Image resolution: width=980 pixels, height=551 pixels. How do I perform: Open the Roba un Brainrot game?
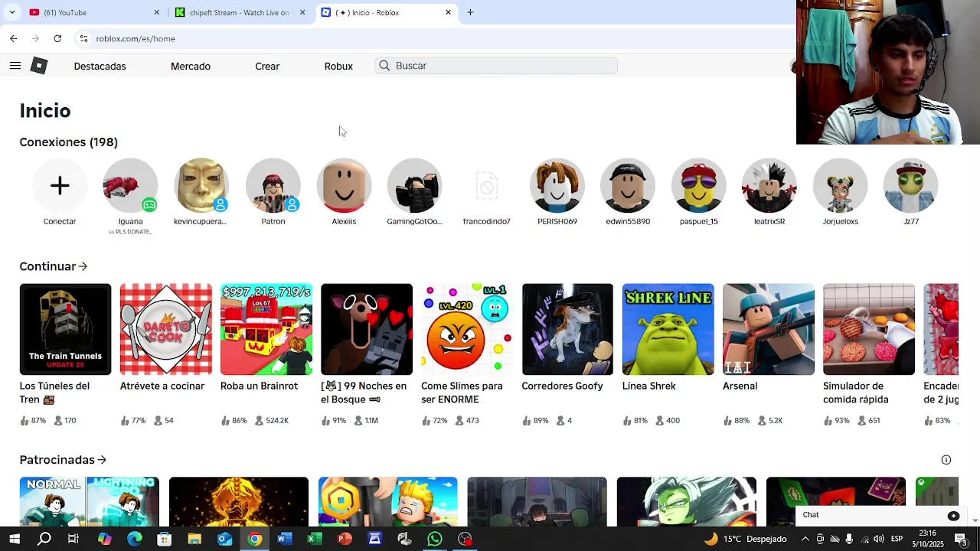coord(266,329)
